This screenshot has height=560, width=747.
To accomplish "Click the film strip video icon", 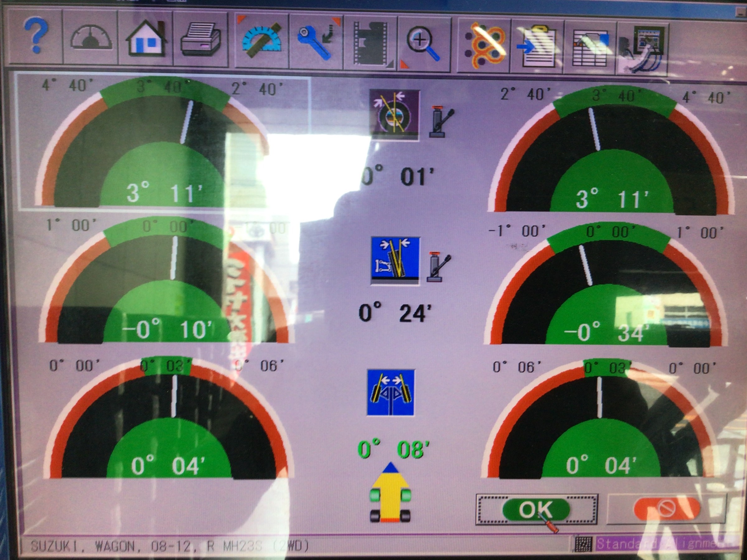I will (370, 43).
